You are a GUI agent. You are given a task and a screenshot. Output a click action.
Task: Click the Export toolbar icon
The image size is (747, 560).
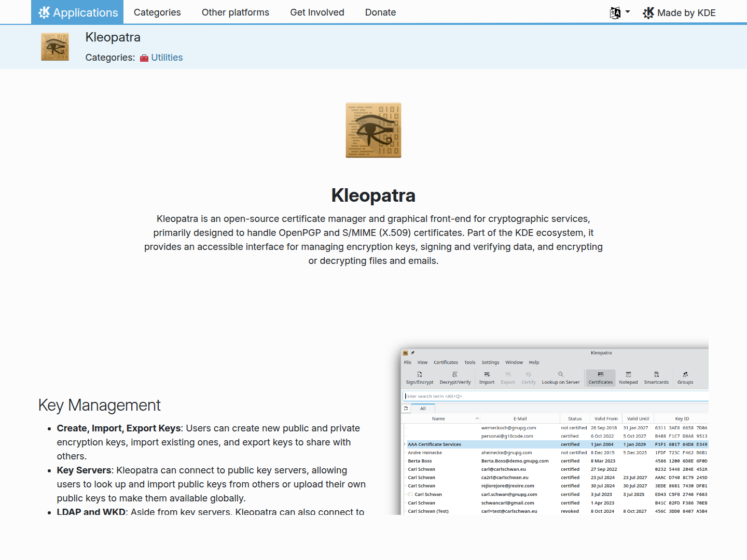click(x=508, y=374)
